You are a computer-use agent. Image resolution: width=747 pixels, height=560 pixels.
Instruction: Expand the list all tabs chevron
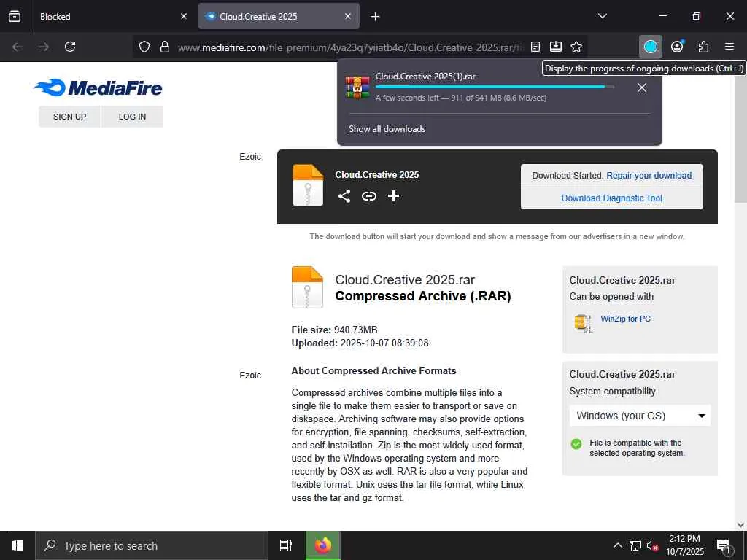(x=602, y=16)
